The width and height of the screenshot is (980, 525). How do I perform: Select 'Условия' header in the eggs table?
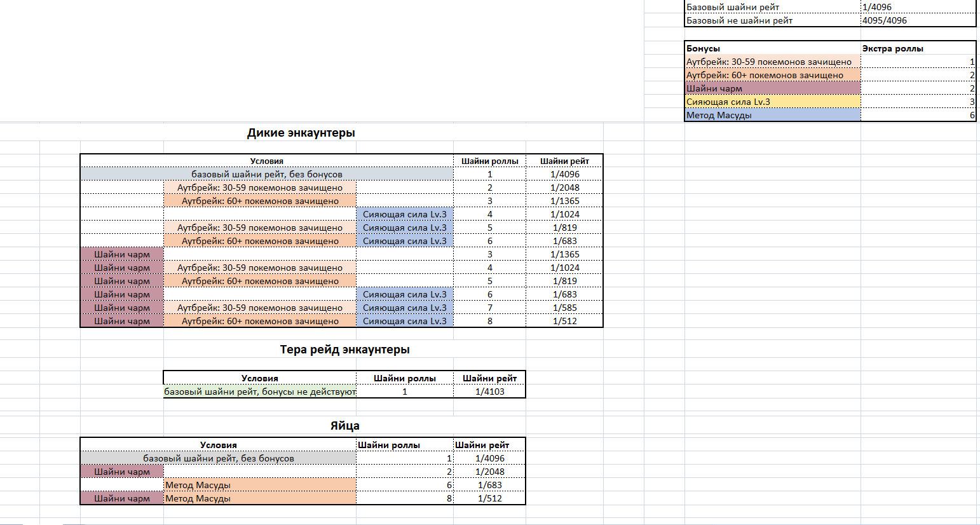pyautogui.click(x=218, y=445)
